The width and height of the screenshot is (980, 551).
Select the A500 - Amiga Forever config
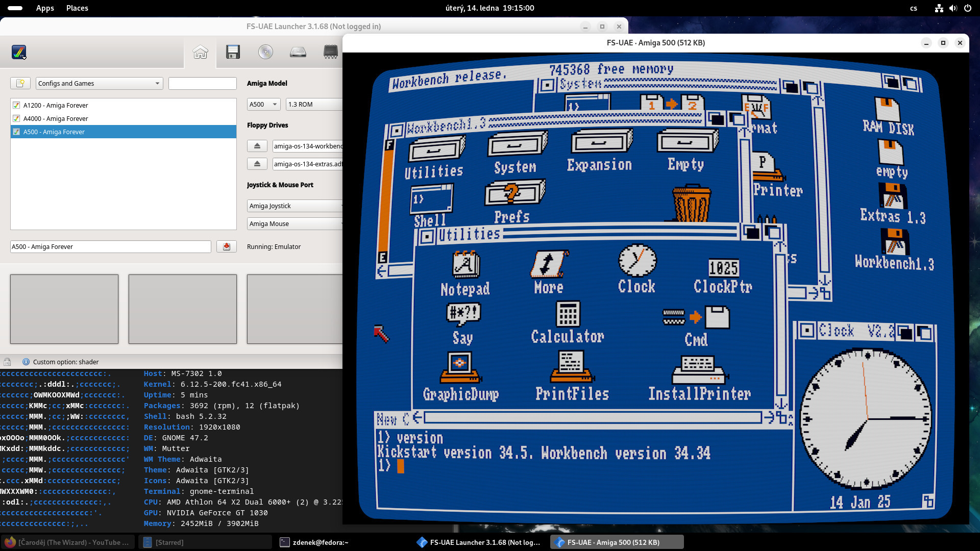[123, 132]
